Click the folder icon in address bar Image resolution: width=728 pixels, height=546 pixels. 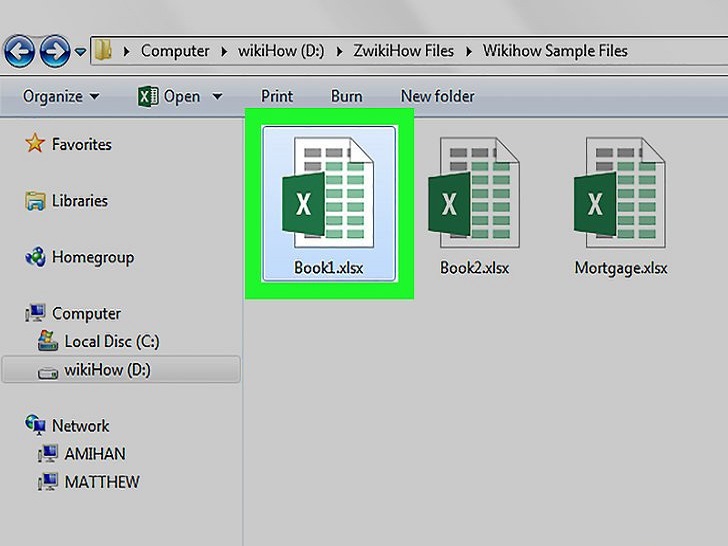click(103, 50)
